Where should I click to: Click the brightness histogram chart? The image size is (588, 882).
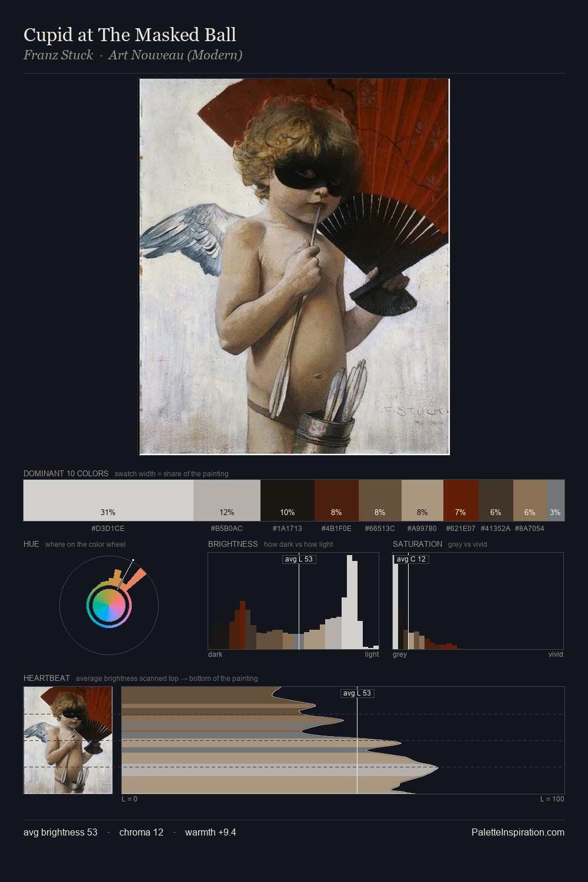pyautogui.click(x=293, y=601)
